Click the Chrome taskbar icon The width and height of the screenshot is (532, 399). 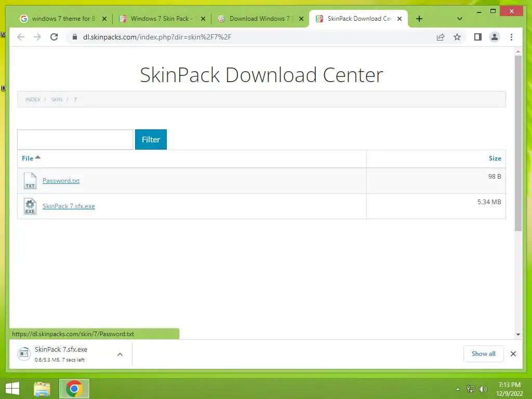[74, 389]
